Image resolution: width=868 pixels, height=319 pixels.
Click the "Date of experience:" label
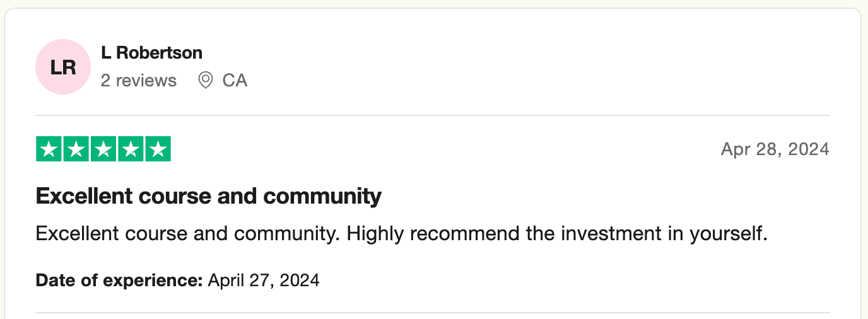(119, 280)
